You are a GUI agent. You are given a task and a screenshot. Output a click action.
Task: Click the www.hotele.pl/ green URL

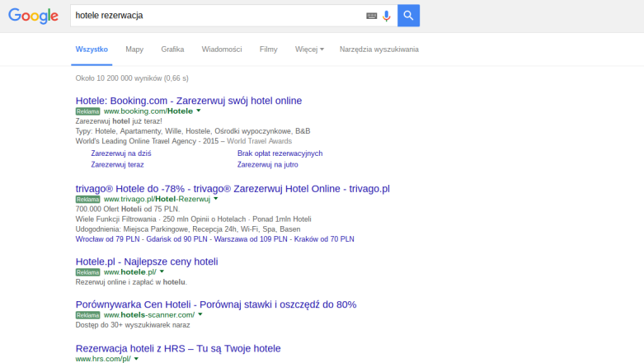pos(130,272)
